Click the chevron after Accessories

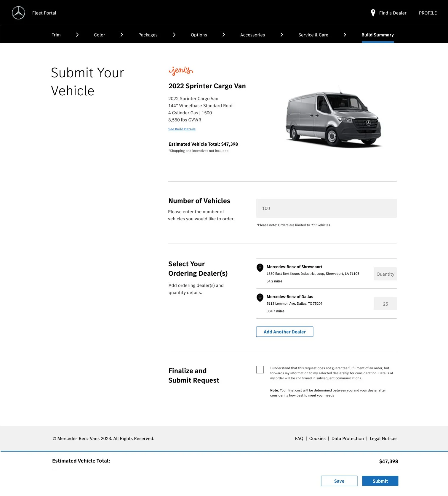pos(282,35)
